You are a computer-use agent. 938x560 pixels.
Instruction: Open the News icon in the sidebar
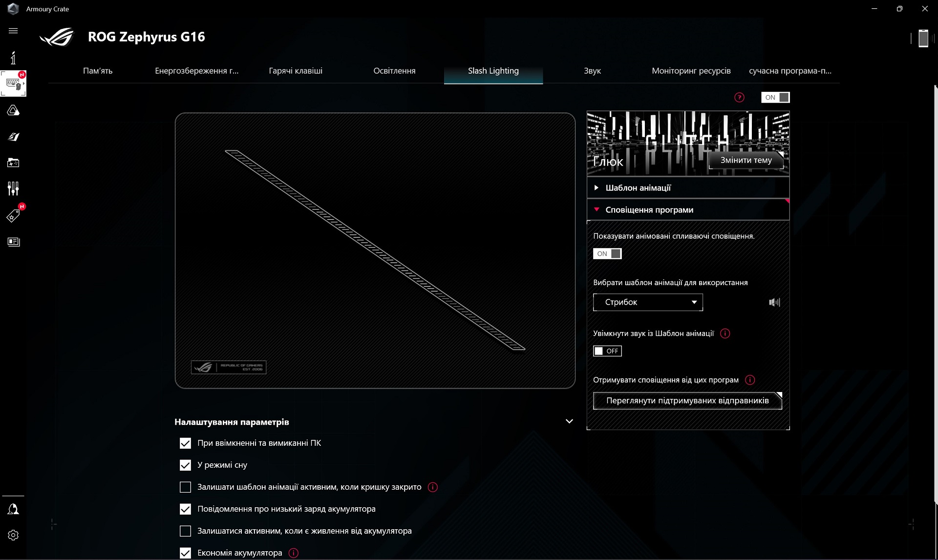[13, 242]
